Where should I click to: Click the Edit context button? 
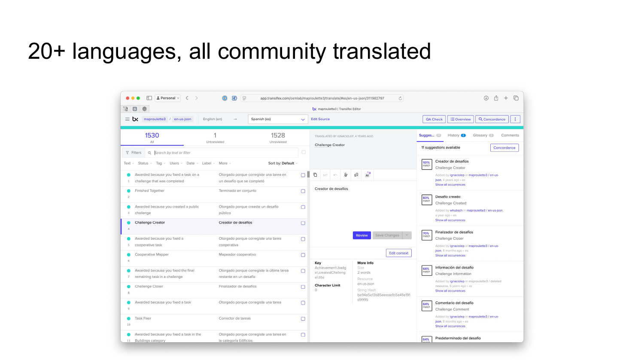point(399,253)
